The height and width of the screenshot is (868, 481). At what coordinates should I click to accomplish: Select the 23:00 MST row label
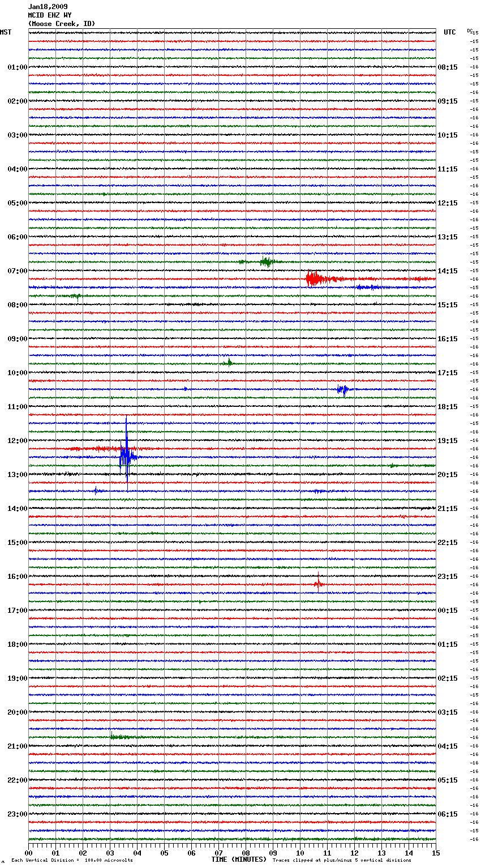pyautogui.click(x=18, y=814)
